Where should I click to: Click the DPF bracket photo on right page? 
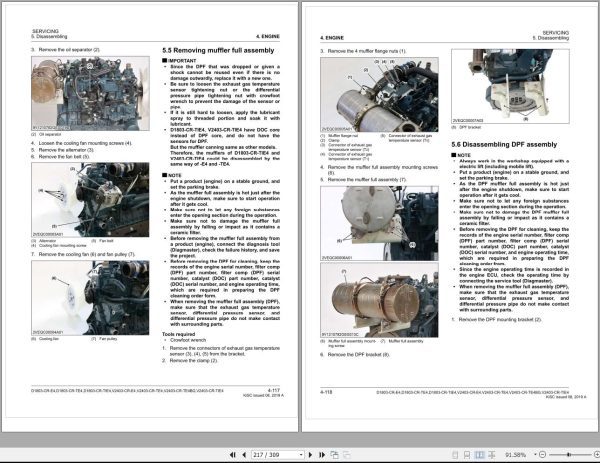510,86
